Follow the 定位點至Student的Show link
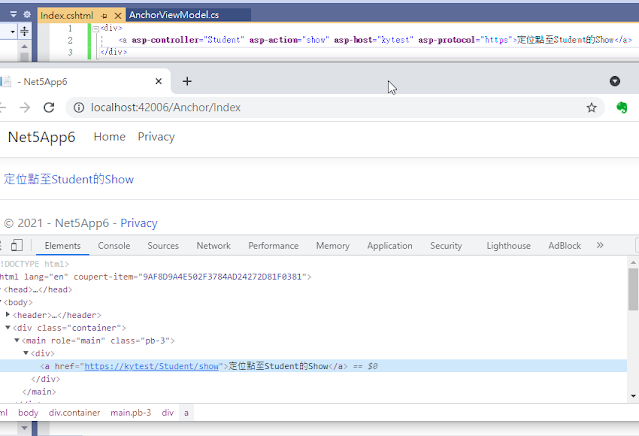639x436 pixels. point(69,179)
